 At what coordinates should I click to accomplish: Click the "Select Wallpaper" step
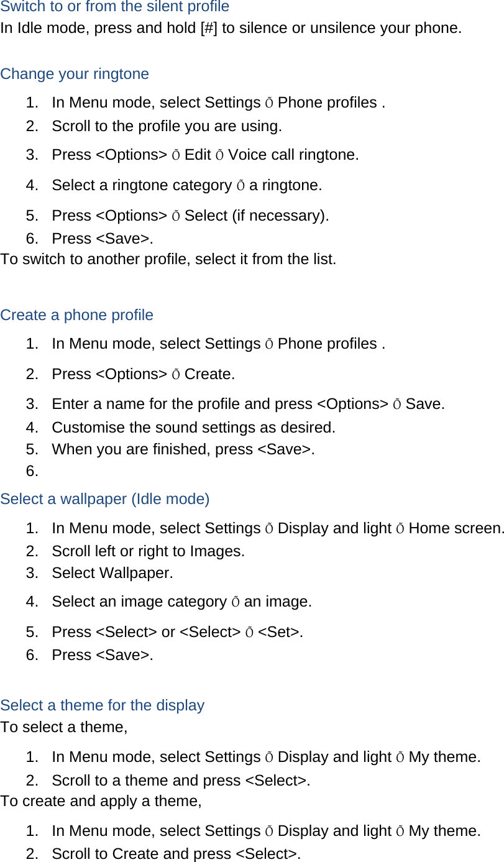pos(112,573)
